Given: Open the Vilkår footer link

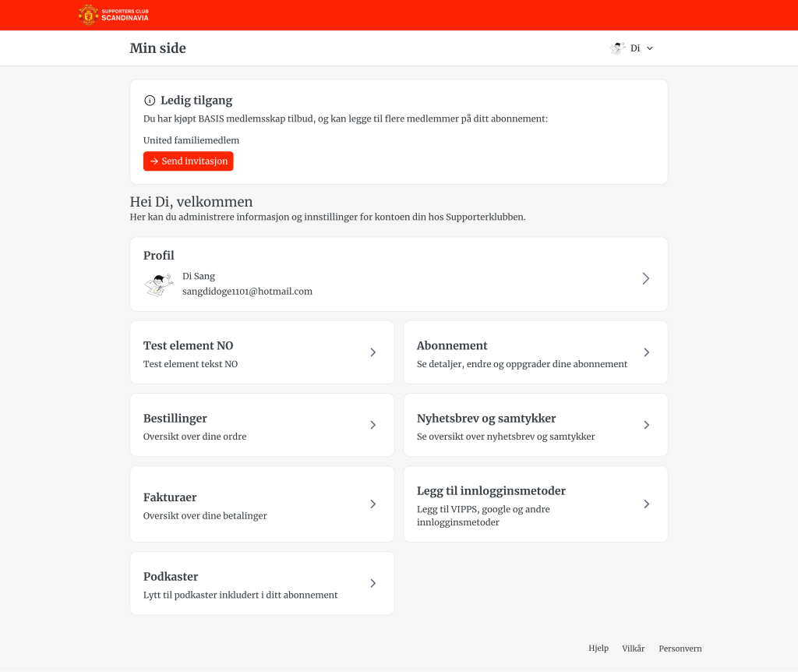Looking at the screenshot, I should pos(633,649).
